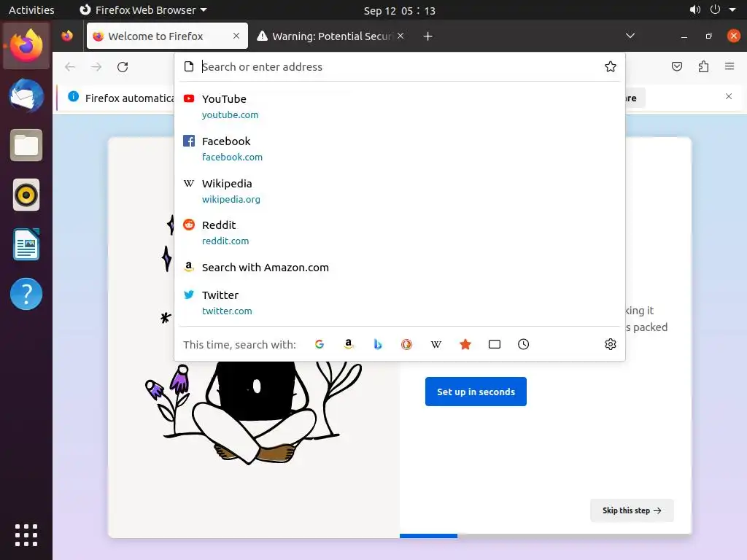Choose Search with Amazon.com suggestion
Viewport: 747px width, 560px height.
point(399,267)
